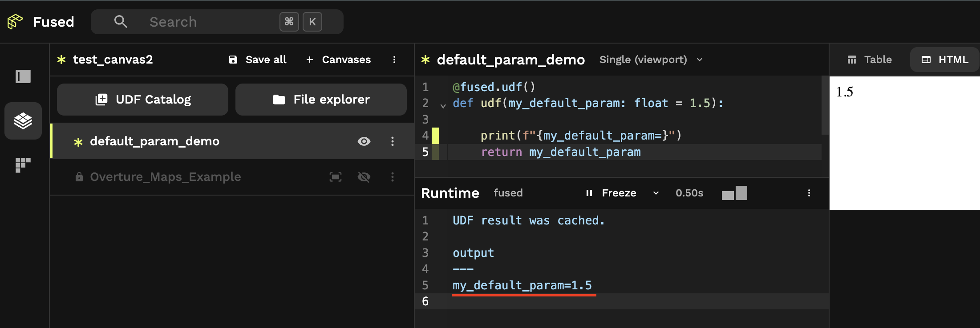Click the print statement on line 4

pos(581,136)
